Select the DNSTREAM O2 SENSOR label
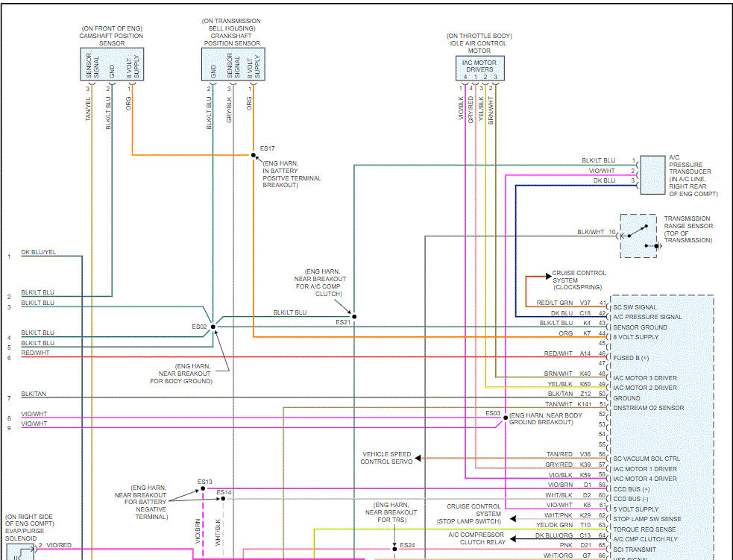Viewport: 733px width, 560px height. click(649, 408)
